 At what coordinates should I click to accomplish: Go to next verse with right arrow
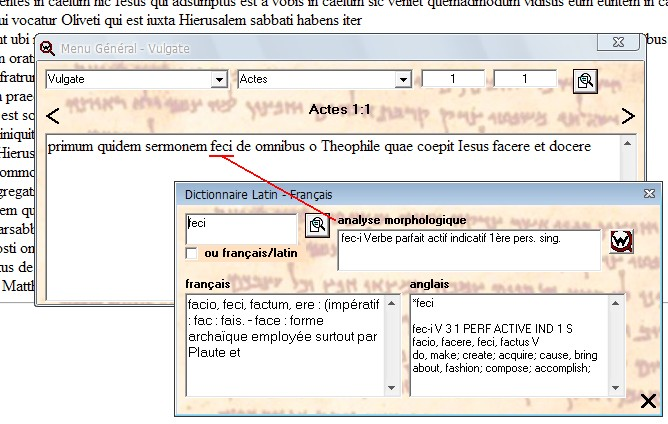coord(628,116)
